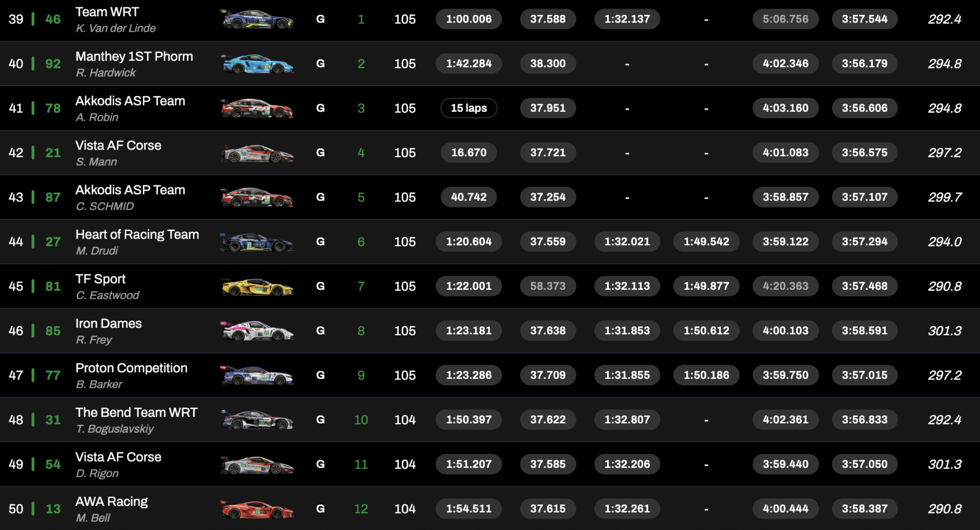Click The Bend Team WRT car icon
The height and width of the screenshot is (530, 980).
257,420
